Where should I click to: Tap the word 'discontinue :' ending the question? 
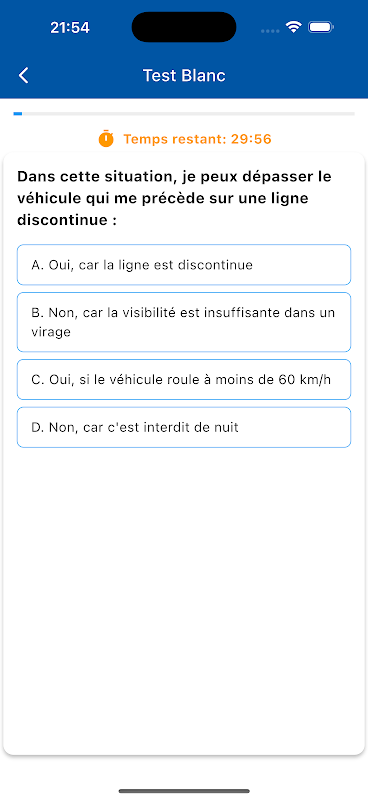(x=67, y=221)
